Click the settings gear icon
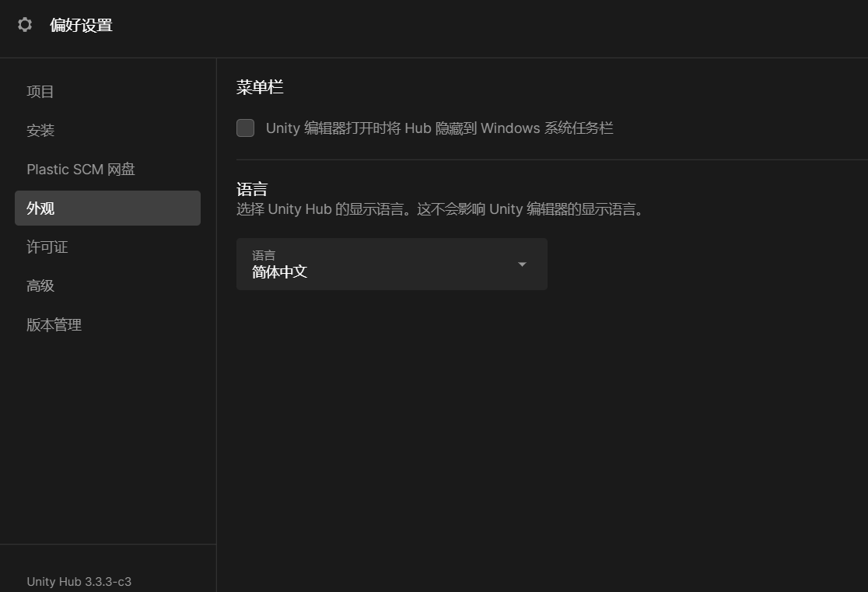The height and width of the screenshot is (592, 868). tap(24, 25)
